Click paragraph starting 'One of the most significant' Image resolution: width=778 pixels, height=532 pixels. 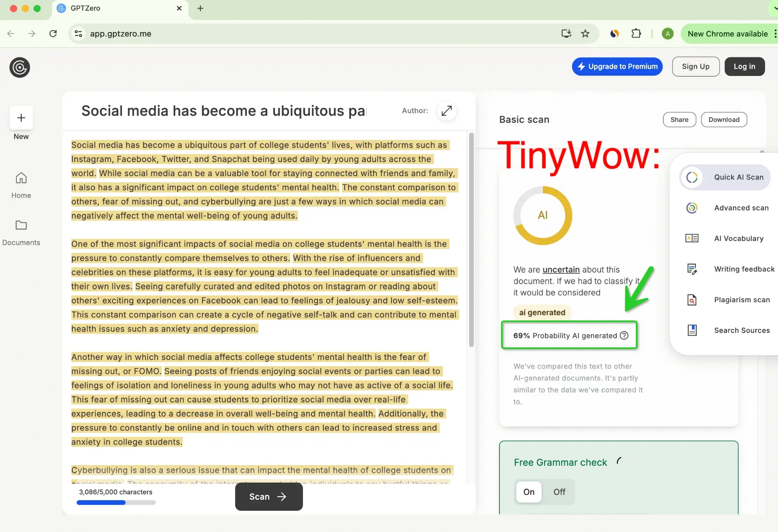pyautogui.click(x=265, y=286)
